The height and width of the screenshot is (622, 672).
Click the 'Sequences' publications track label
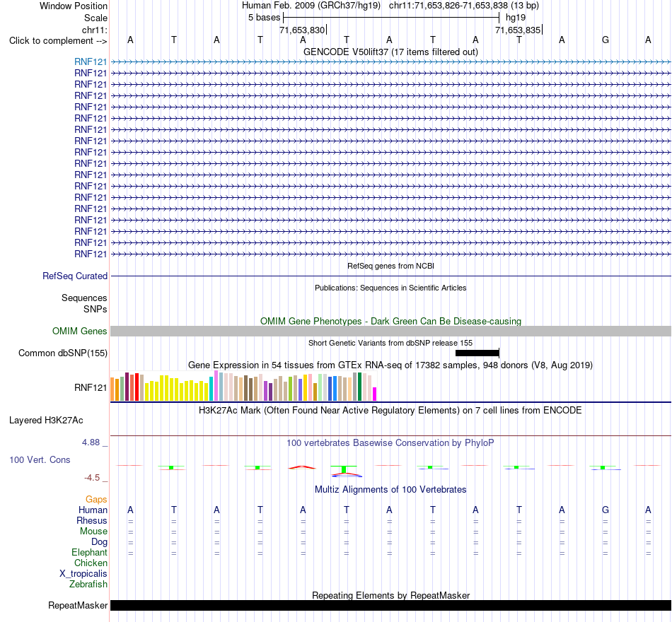84,298
